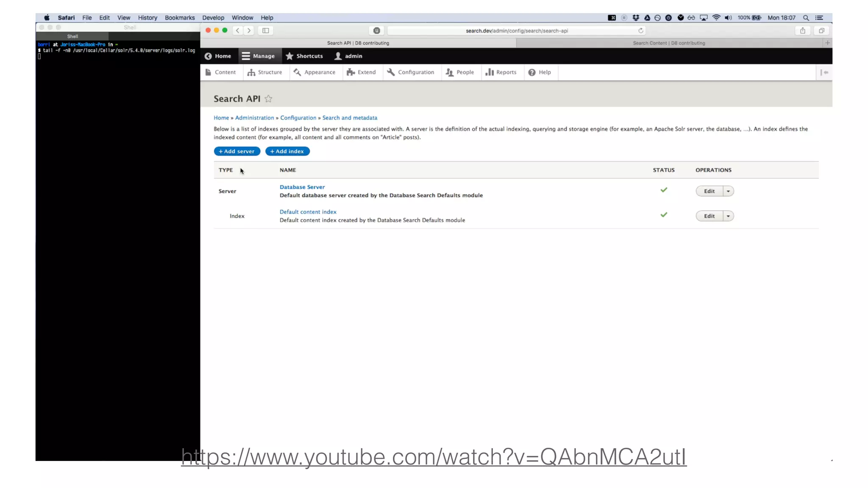The height and width of the screenshot is (488, 868).
Task: Click the Name column header
Action: [x=288, y=170]
